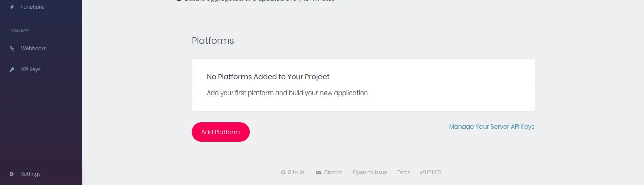Visit the GitHub footer link text
The image size is (644, 185).
(x=296, y=173)
